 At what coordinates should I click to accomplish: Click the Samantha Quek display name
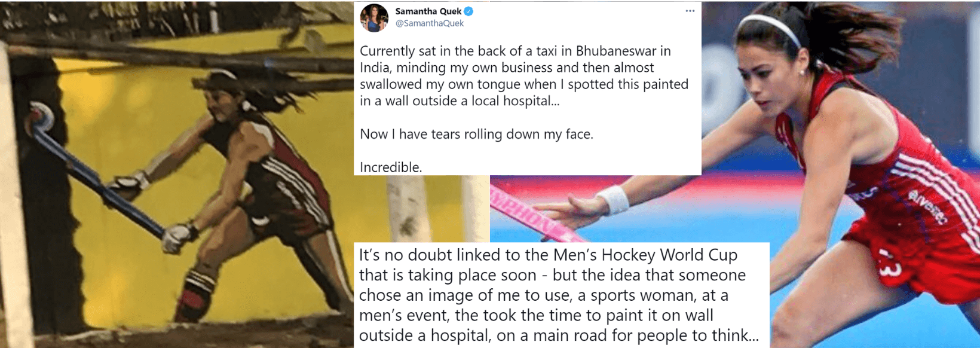428,11
